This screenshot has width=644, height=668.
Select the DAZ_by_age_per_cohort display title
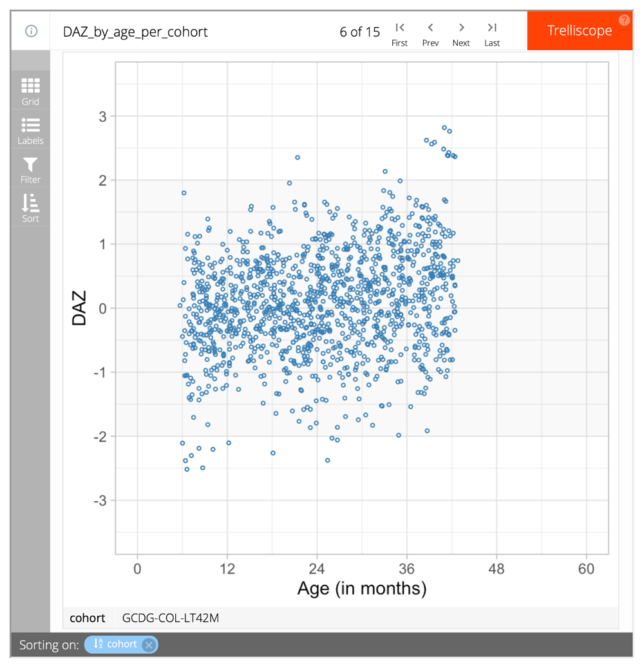tap(135, 32)
